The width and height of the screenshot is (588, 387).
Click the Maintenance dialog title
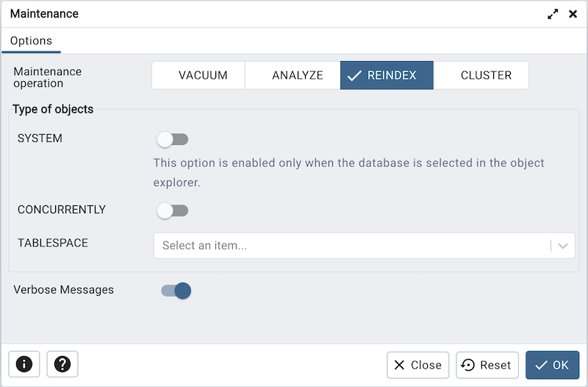coord(44,14)
